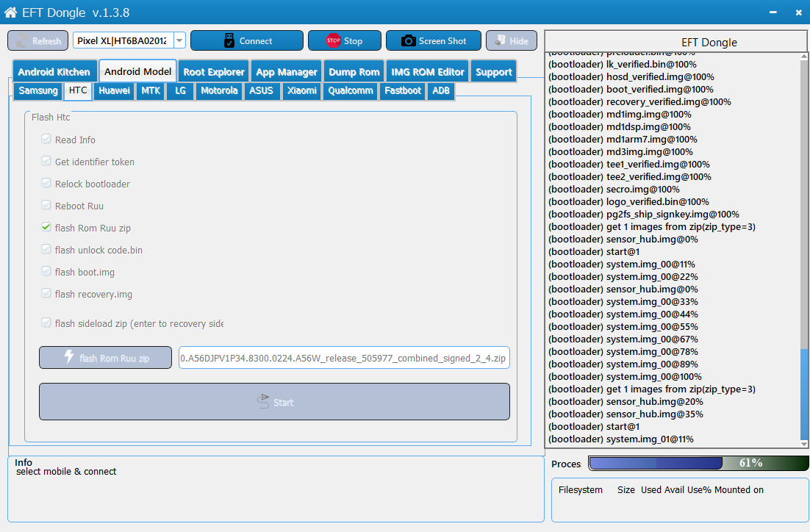Viewport: 810px width, 532px height.
Task: Click the flash Rom Ruu zip button
Action: click(105, 357)
